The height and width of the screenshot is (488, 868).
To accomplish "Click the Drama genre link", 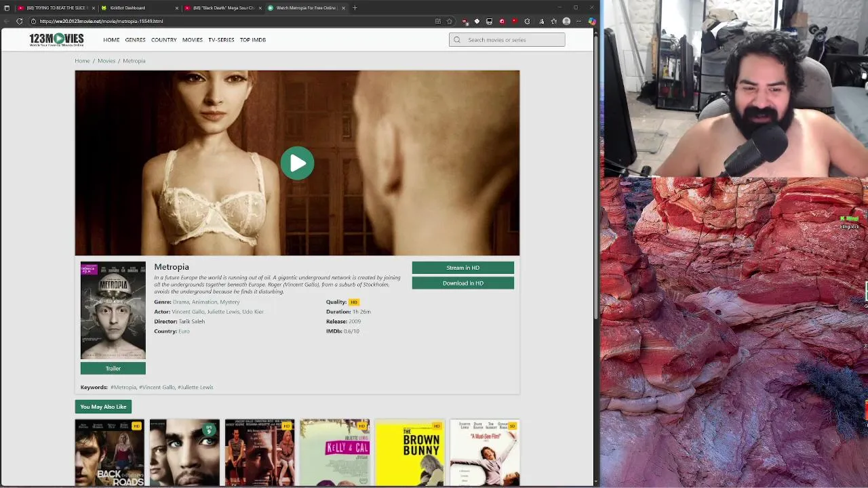I will tap(181, 302).
